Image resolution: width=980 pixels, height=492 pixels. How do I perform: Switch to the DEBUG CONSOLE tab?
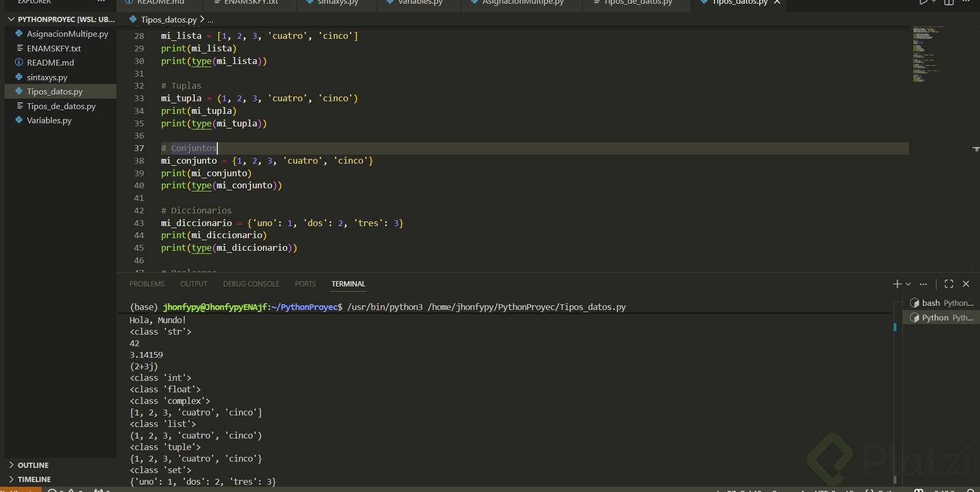pos(251,284)
